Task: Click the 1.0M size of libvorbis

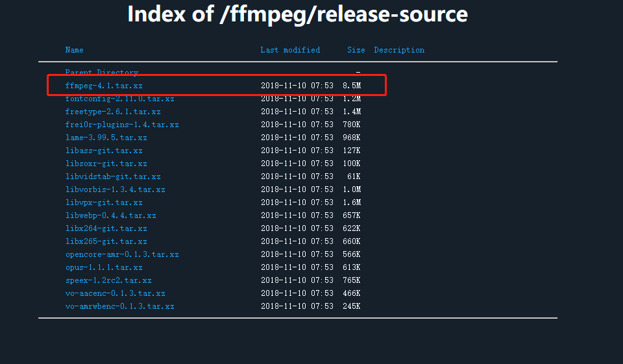Action: coord(352,189)
